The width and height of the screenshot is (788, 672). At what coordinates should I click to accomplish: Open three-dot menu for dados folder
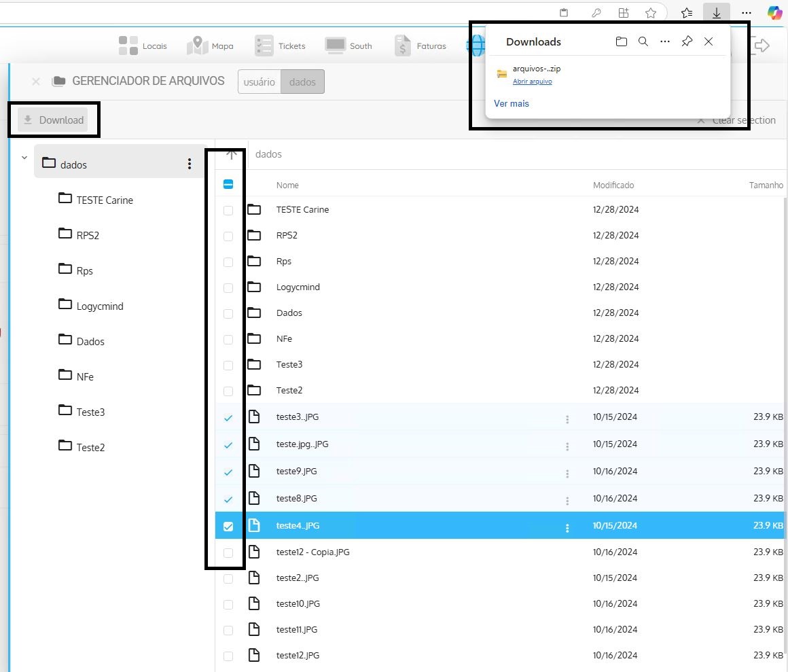[x=190, y=164]
